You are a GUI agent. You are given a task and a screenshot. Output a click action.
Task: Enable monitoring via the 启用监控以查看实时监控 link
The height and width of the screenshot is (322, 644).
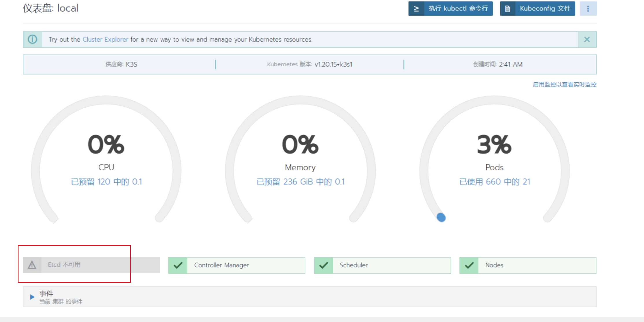564,84
